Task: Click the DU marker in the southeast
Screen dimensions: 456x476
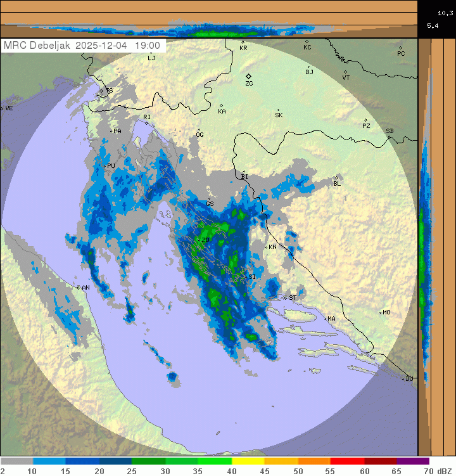Action: pos(403,379)
